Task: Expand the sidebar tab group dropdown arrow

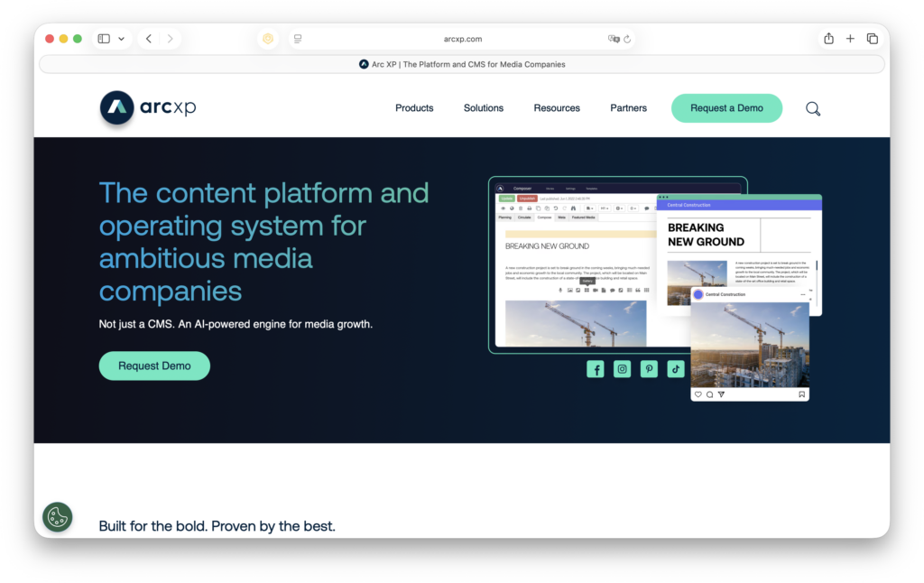Action: (121, 39)
